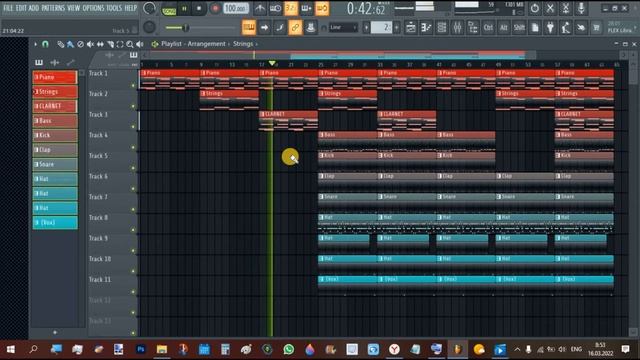The image size is (640, 360).
Task: Click the Shift modifier button
Action: tap(519, 27)
